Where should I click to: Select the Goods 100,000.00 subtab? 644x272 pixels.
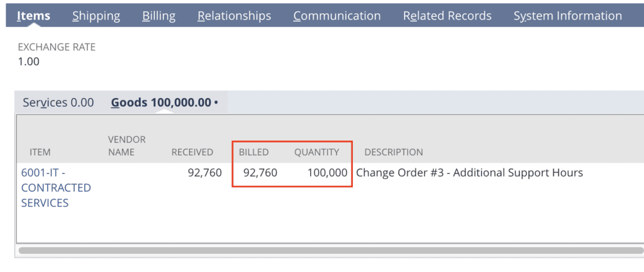click(x=164, y=102)
